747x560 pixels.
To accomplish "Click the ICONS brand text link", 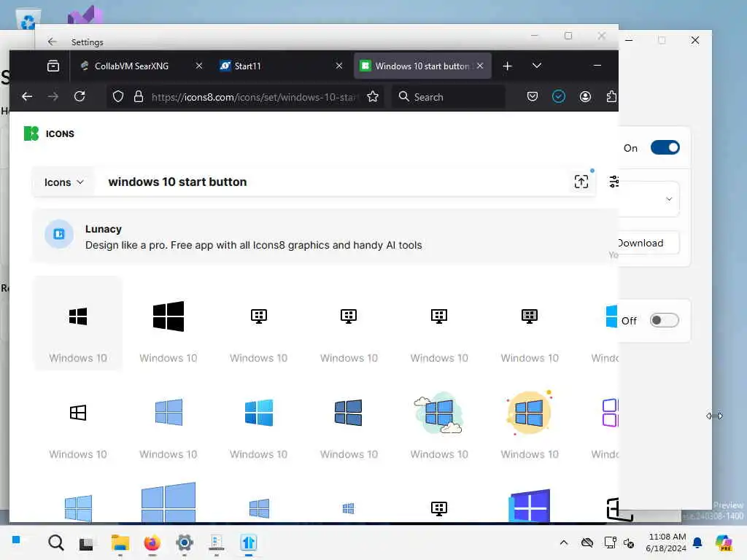I will [60, 134].
